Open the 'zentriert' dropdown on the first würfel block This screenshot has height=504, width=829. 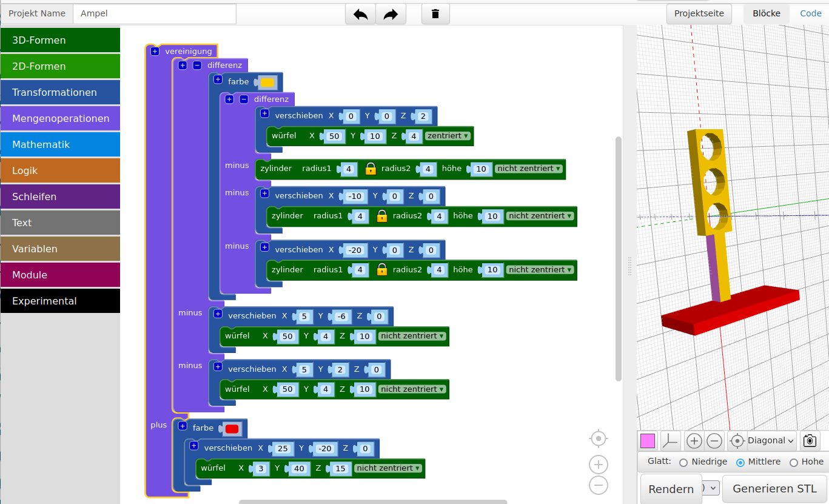point(448,136)
